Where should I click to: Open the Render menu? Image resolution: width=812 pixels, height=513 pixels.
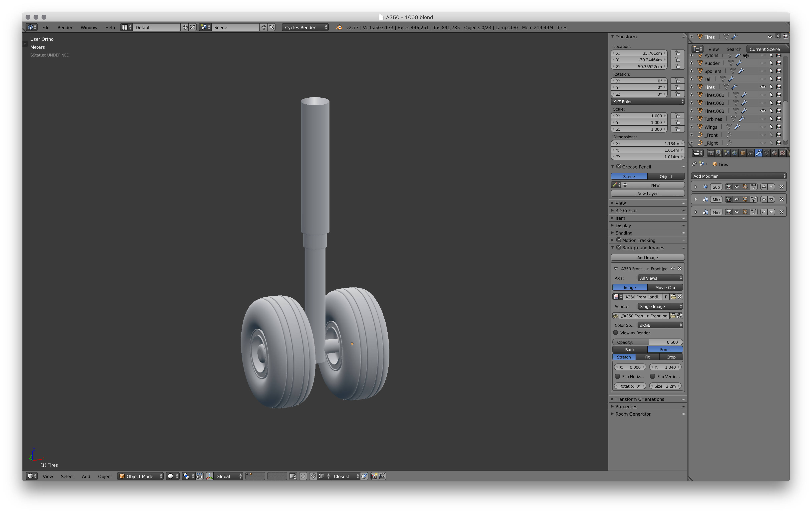[x=65, y=28]
